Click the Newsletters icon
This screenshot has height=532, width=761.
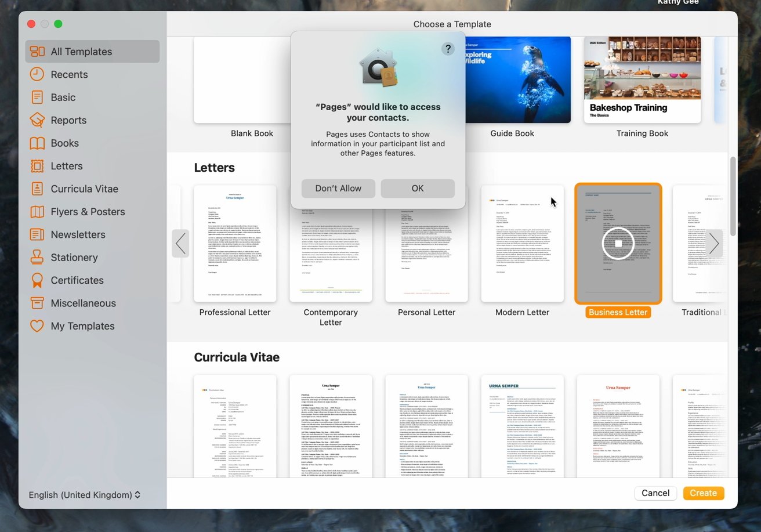(x=37, y=234)
